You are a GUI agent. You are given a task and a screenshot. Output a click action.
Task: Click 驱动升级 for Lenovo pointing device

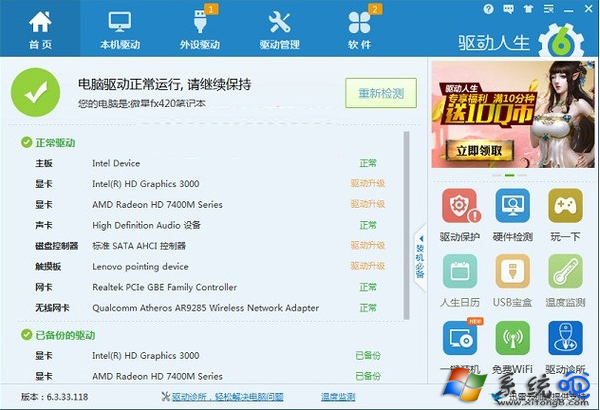368,266
